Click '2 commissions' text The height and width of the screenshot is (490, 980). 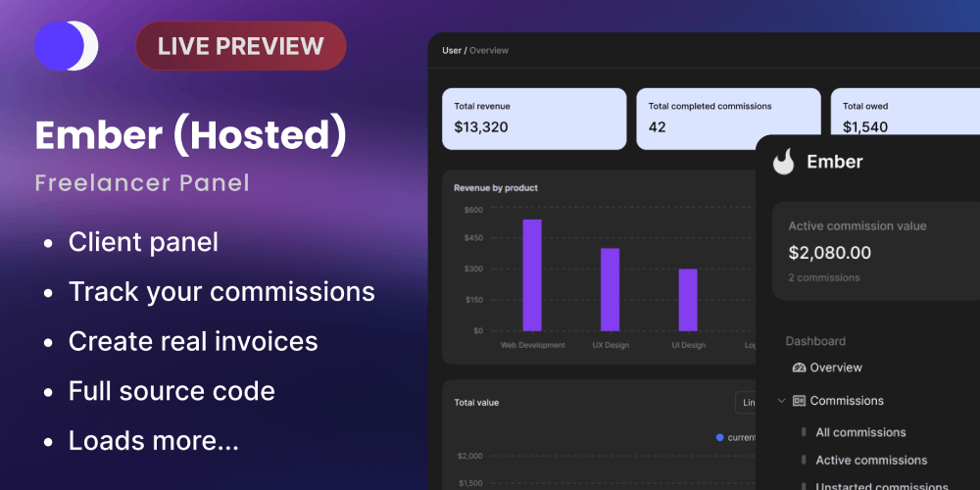(x=824, y=277)
